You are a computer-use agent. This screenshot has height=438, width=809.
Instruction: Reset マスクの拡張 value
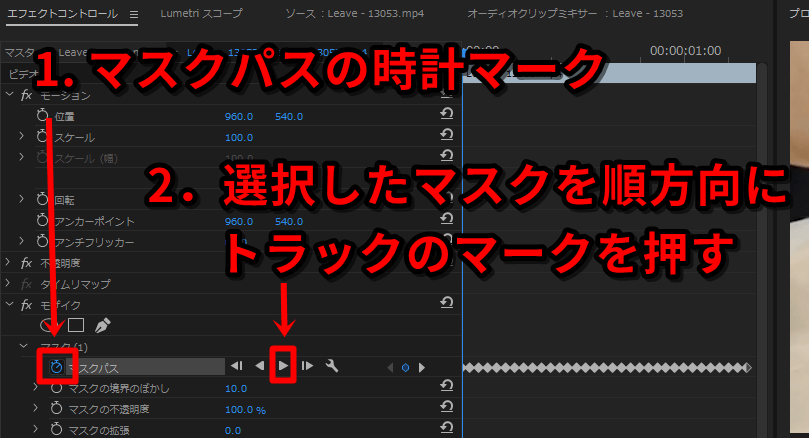click(x=447, y=428)
